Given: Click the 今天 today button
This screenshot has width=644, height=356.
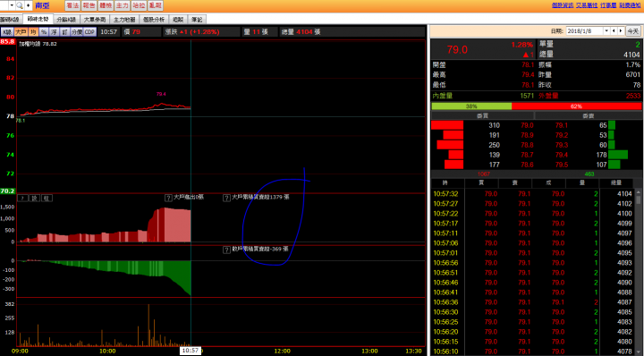Looking at the screenshot, I should [x=633, y=31].
